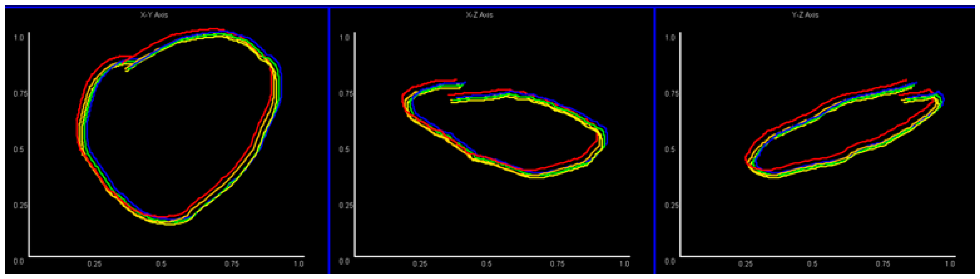Click the "X-Y Axis" plot title
The width and height of the screenshot is (980, 279).
pyautogui.click(x=154, y=15)
